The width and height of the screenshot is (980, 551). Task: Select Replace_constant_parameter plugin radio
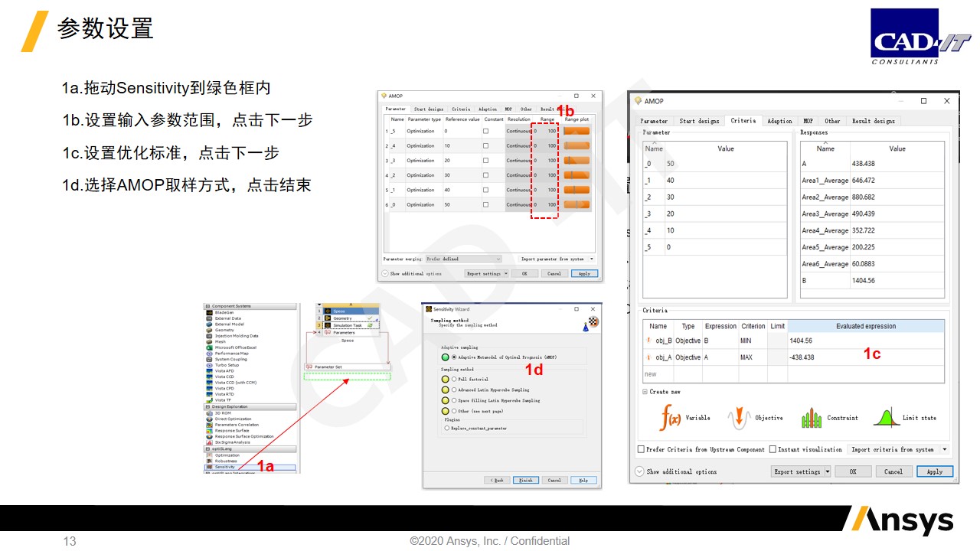(446, 428)
